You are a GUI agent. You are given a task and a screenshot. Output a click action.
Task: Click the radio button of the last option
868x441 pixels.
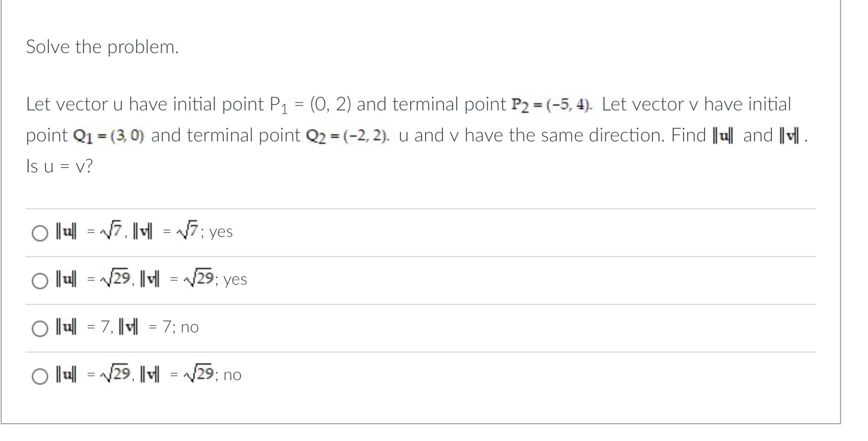tap(39, 376)
